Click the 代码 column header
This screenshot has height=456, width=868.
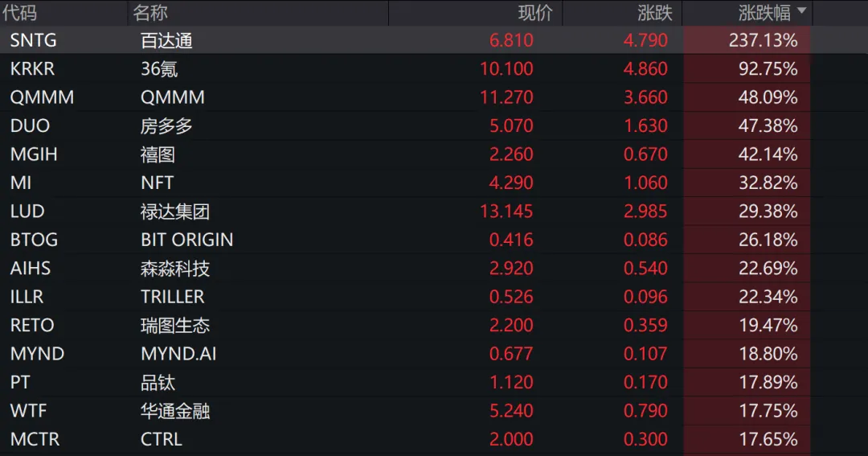click(19, 13)
